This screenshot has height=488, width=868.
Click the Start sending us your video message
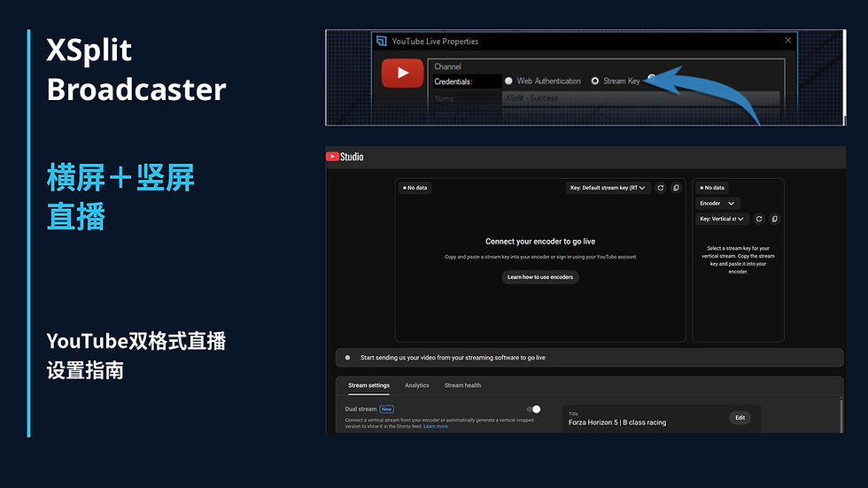tap(453, 358)
